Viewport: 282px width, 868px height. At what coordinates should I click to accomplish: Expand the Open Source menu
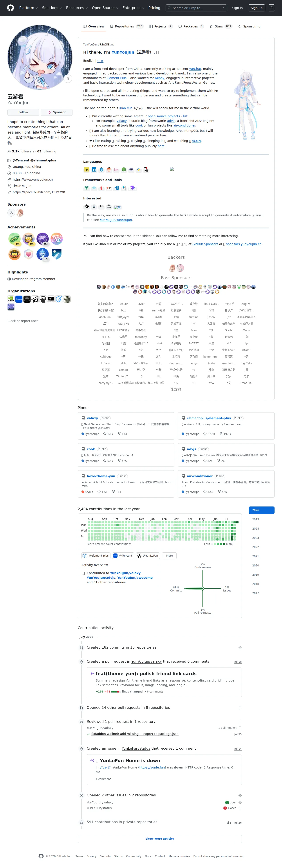click(105, 8)
